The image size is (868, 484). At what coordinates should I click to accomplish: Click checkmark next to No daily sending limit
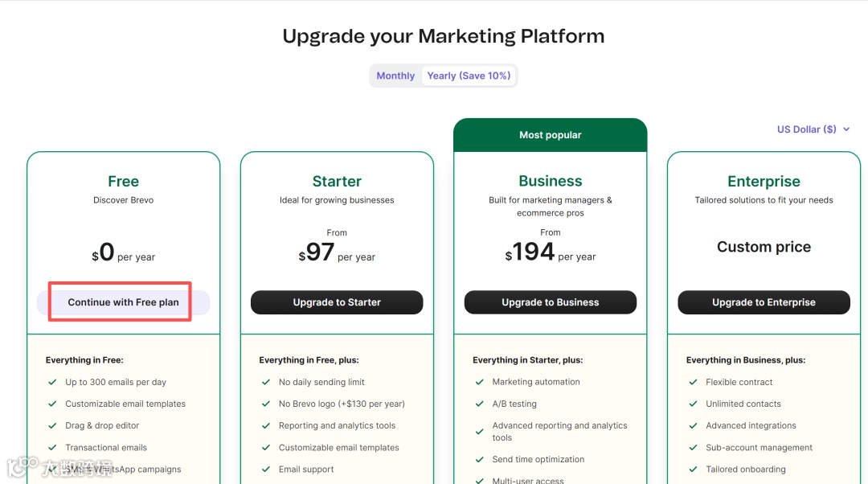click(266, 383)
